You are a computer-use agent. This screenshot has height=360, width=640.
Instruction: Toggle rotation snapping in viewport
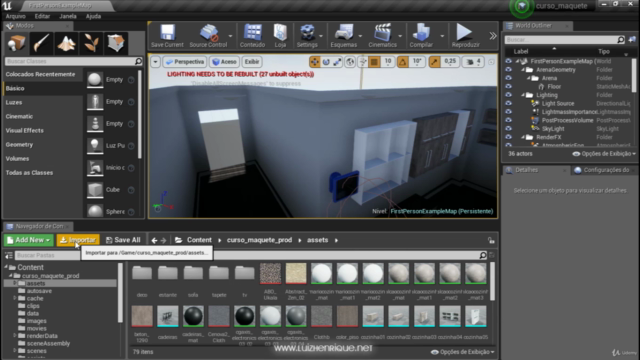pyautogui.click(x=403, y=62)
